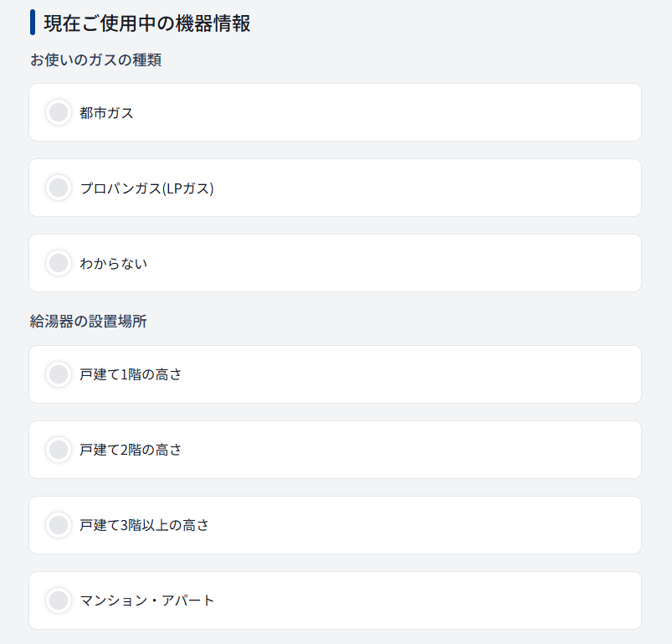Image resolution: width=672 pixels, height=644 pixels.
Task: Pick the わからない radio button
Action: (x=59, y=263)
